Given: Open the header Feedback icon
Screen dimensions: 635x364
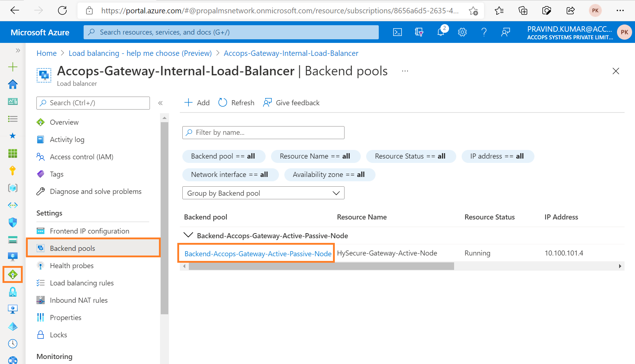Looking at the screenshot, I should (x=506, y=32).
